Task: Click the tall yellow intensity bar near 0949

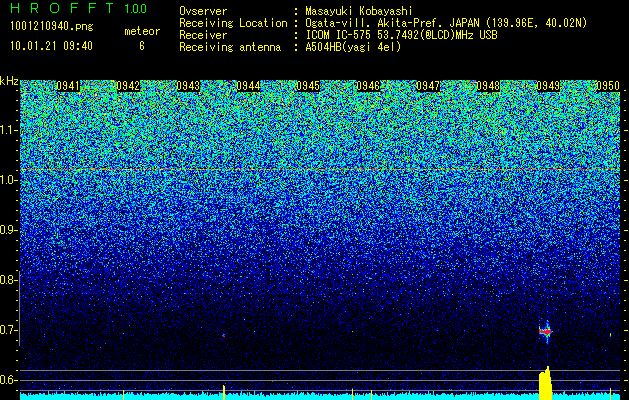Action: (546, 383)
